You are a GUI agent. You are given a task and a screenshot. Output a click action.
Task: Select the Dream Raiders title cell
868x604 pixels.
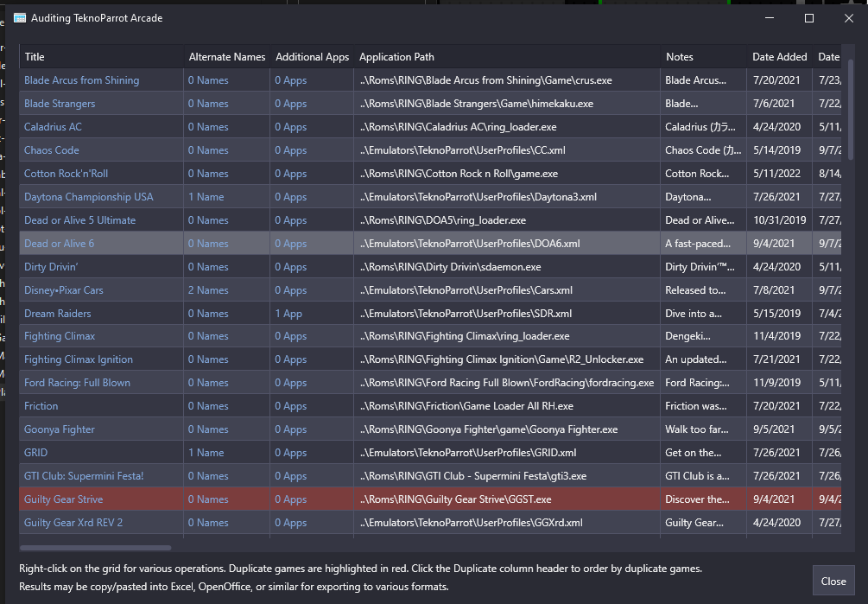click(x=101, y=313)
